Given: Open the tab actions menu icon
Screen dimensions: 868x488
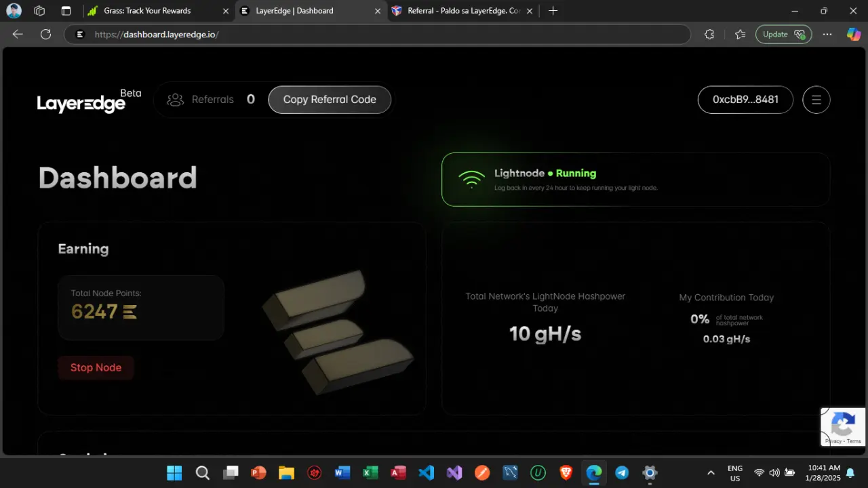Looking at the screenshot, I should (x=66, y=11).
